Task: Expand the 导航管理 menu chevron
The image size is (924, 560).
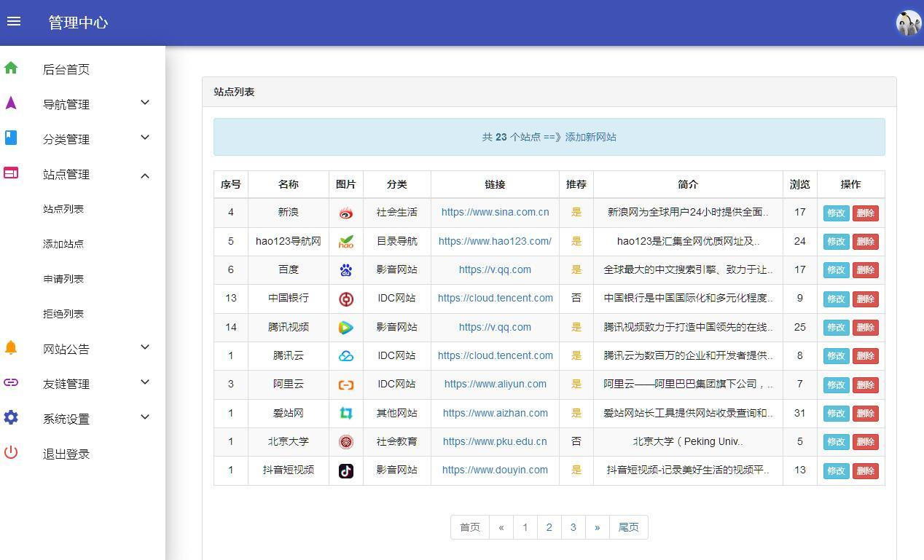Action: tap(145, 103)
